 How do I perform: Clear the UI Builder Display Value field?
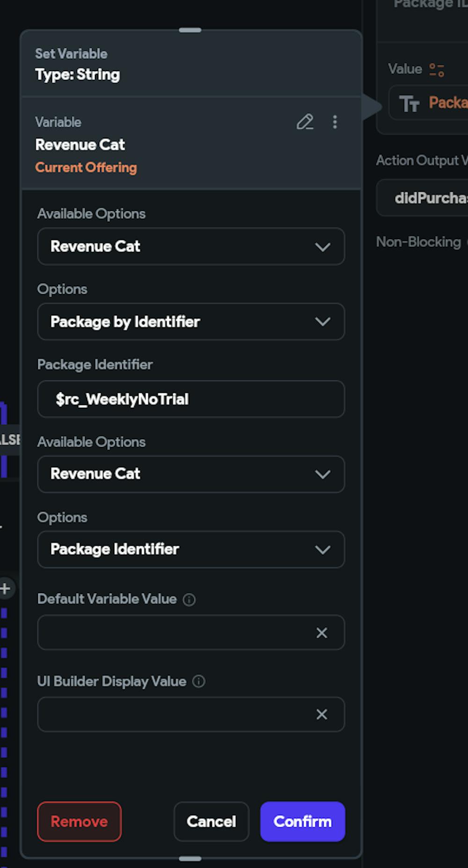(322, 714)
